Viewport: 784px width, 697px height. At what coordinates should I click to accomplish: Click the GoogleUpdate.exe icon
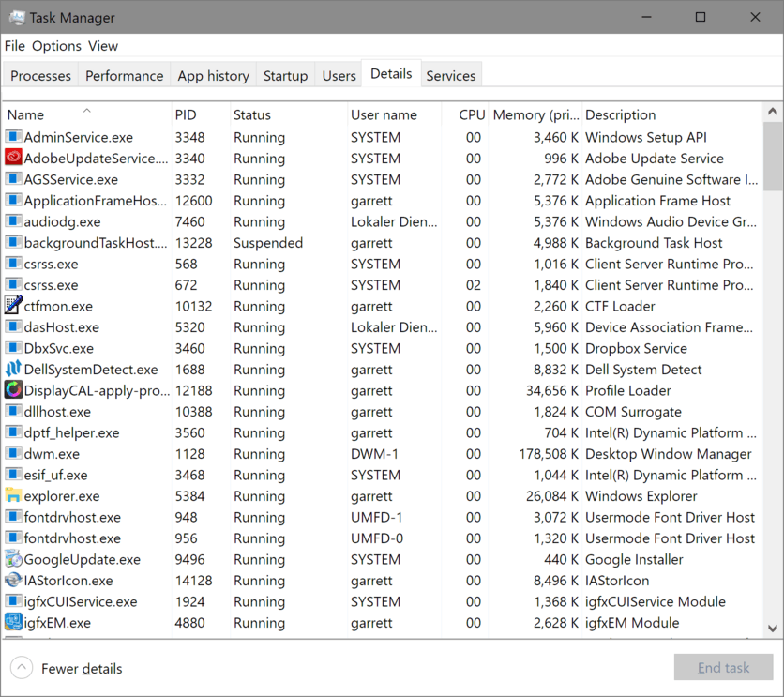(x=13, y=558)
